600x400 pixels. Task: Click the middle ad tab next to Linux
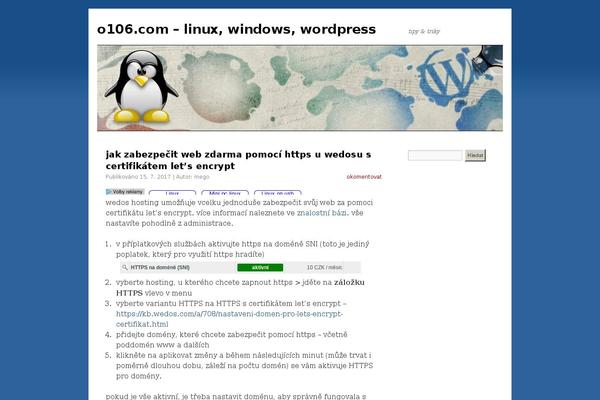225,193
